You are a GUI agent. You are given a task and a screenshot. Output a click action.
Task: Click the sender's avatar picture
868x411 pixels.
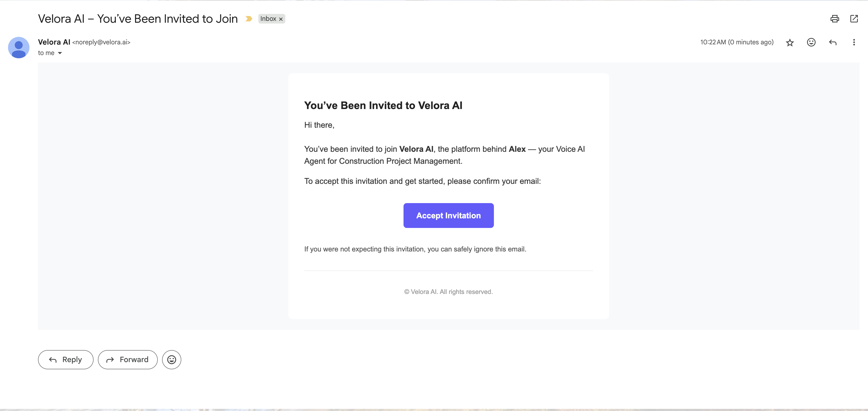tap(18, 48)
